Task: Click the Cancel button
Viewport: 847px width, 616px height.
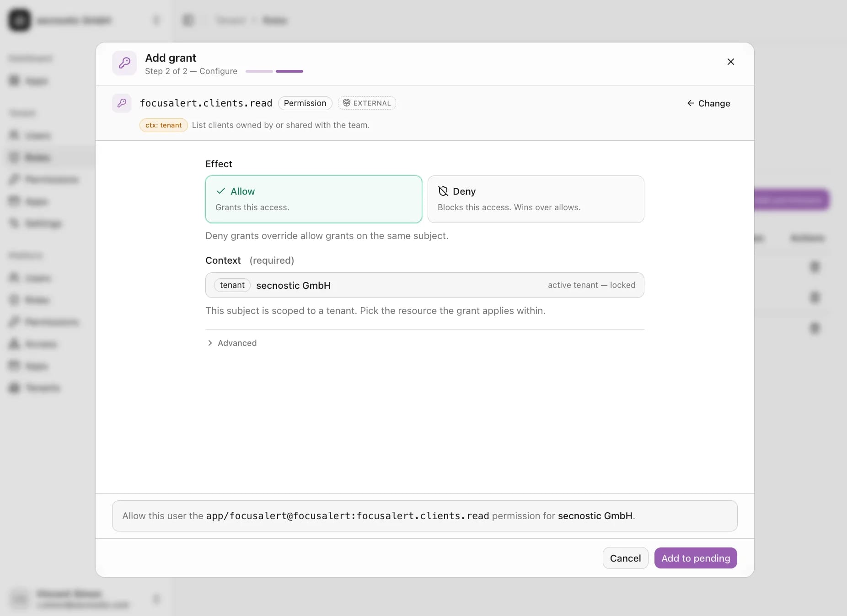Action: (625, 558)
